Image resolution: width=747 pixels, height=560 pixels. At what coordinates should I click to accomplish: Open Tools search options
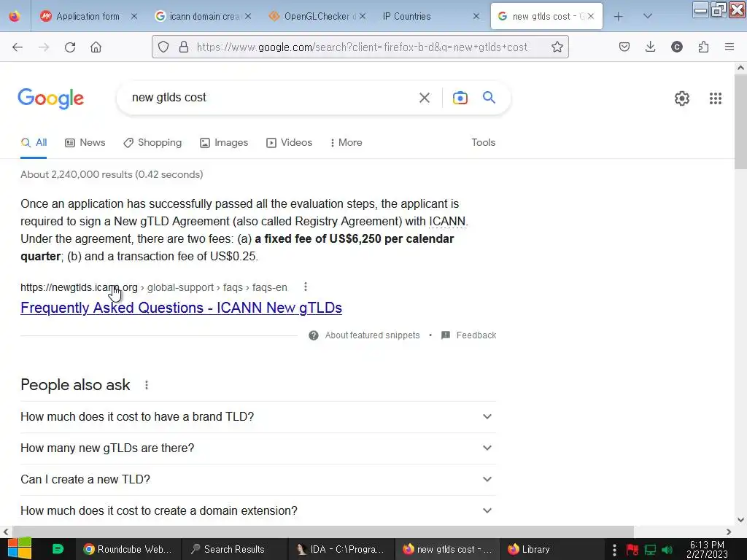click(x=483, y=142)
